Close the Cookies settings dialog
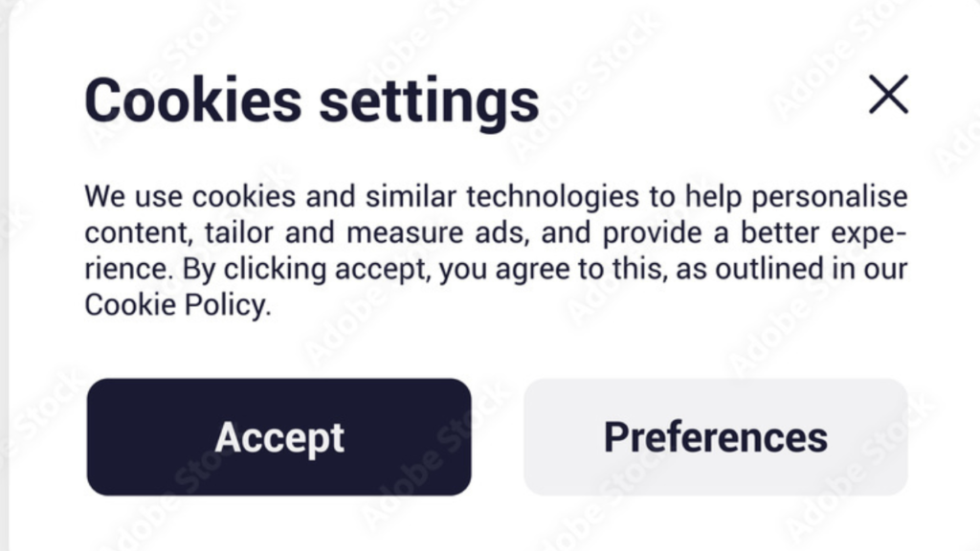980x551 pixels. [x=888, y=95]
